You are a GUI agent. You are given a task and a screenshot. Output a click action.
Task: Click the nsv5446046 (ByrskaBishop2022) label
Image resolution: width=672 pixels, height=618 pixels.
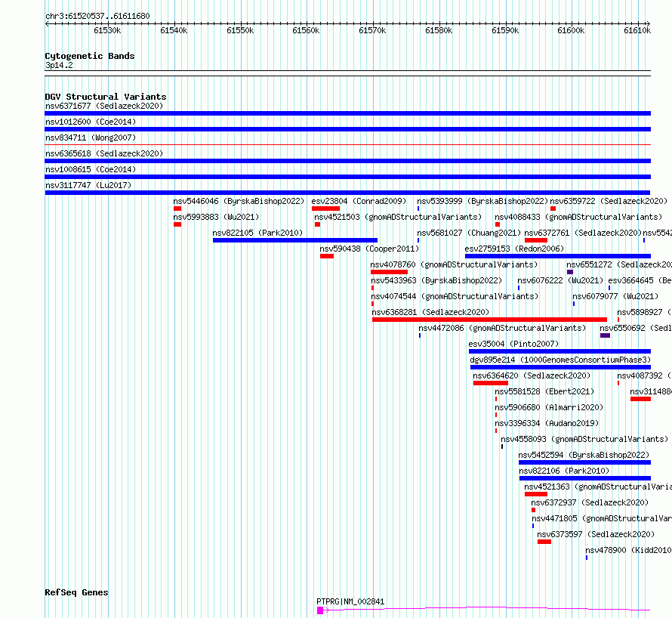pos(239,201)
